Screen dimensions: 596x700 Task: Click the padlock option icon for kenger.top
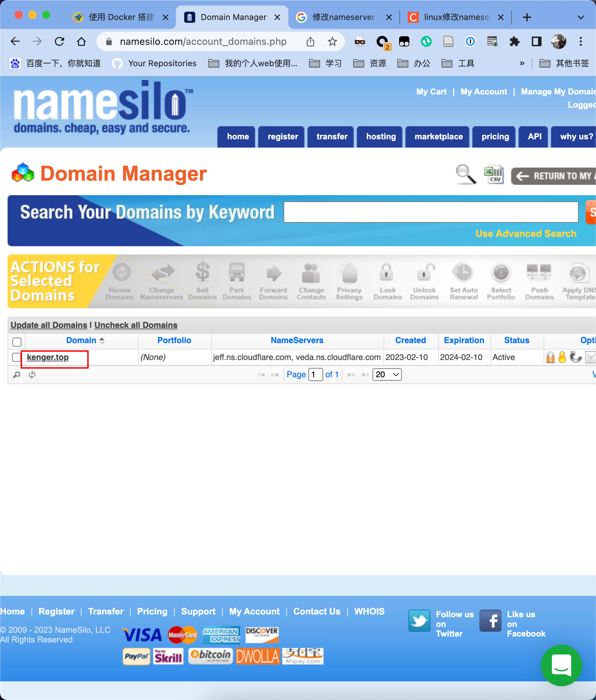[550, 357]
